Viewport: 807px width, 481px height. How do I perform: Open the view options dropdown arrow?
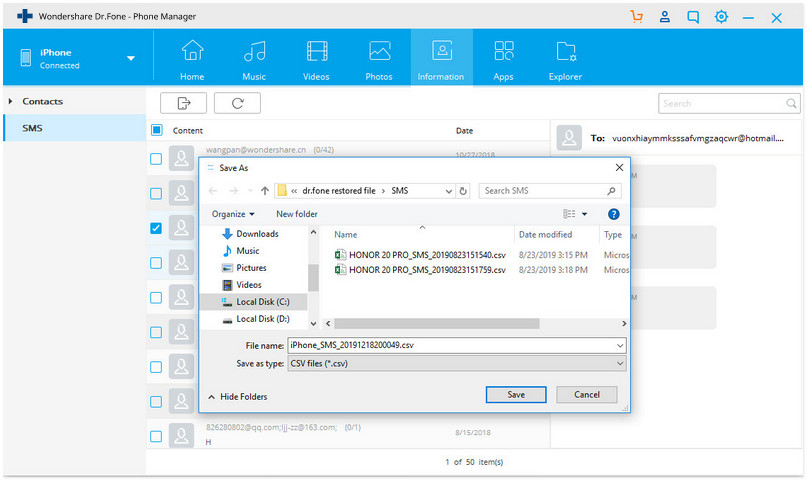[585, 214]
